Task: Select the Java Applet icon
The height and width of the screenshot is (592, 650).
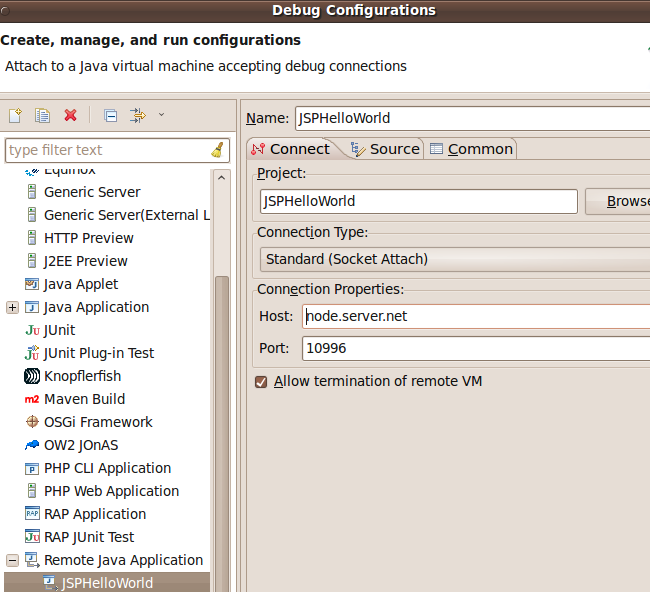Action: [x=32, y=284]
